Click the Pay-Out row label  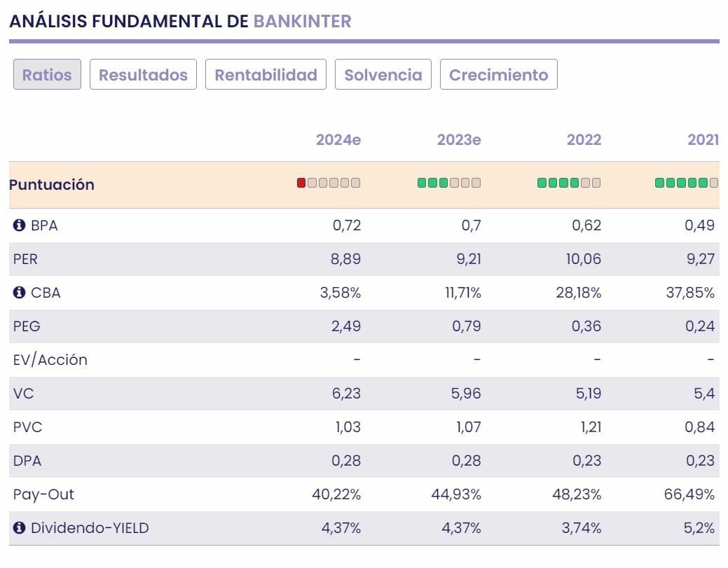point(43,494)
